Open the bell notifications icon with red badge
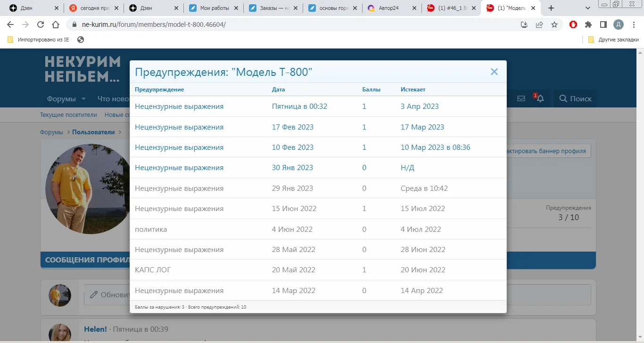Image resolution: width=644 pixels, height=343 pixels. tap(540, 99)
